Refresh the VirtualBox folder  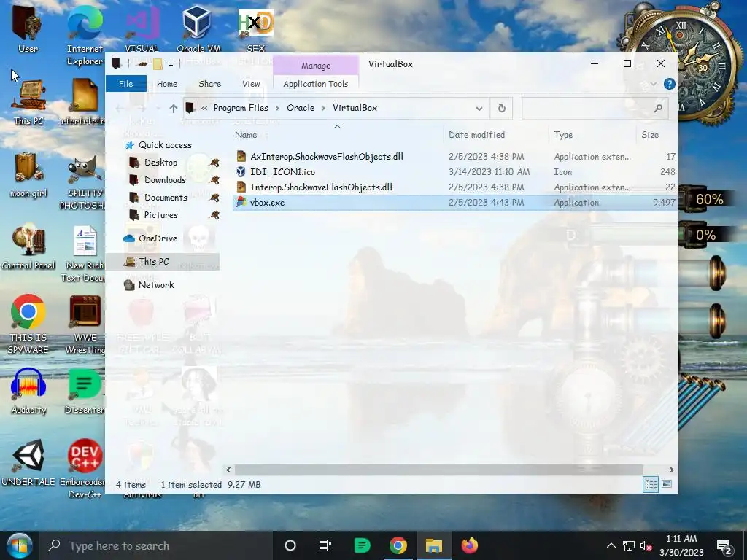pos(501,108)
